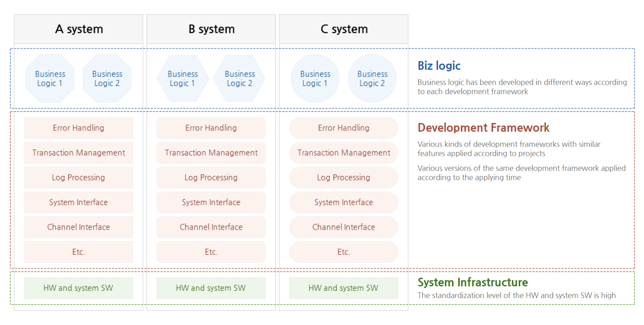Expand the Log Processing block in C system

(x=343, y=177)
